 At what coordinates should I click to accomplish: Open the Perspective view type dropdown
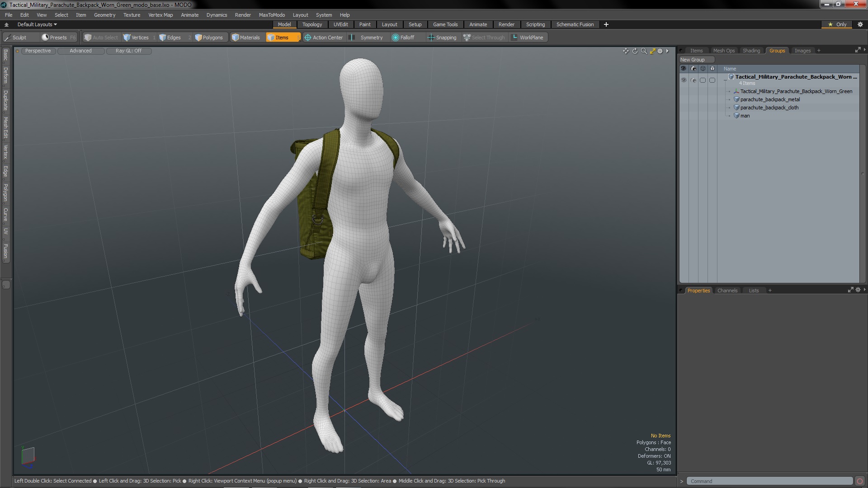click(x=38, y=51)
